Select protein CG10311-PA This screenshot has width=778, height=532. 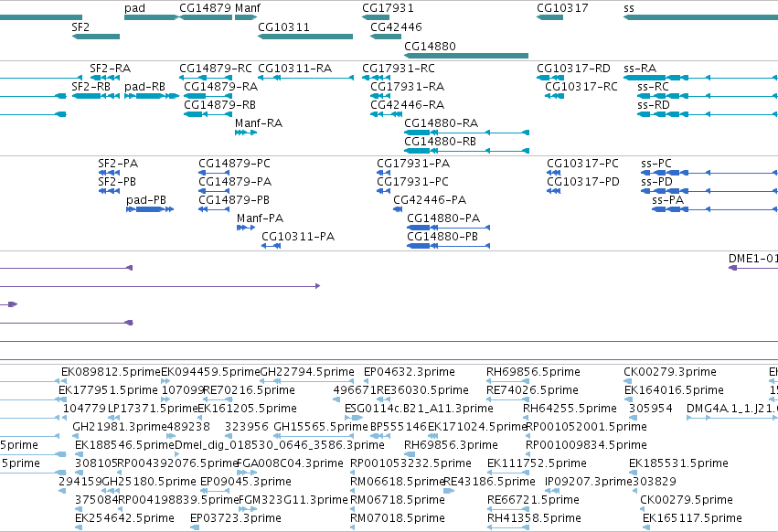click(x=271, y=246)
